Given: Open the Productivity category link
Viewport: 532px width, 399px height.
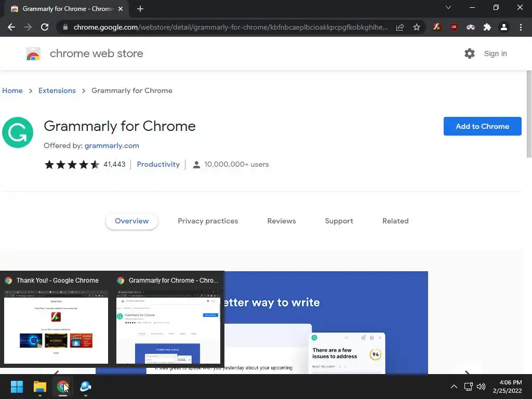Looking at the screenshot, I should point(158,164).
